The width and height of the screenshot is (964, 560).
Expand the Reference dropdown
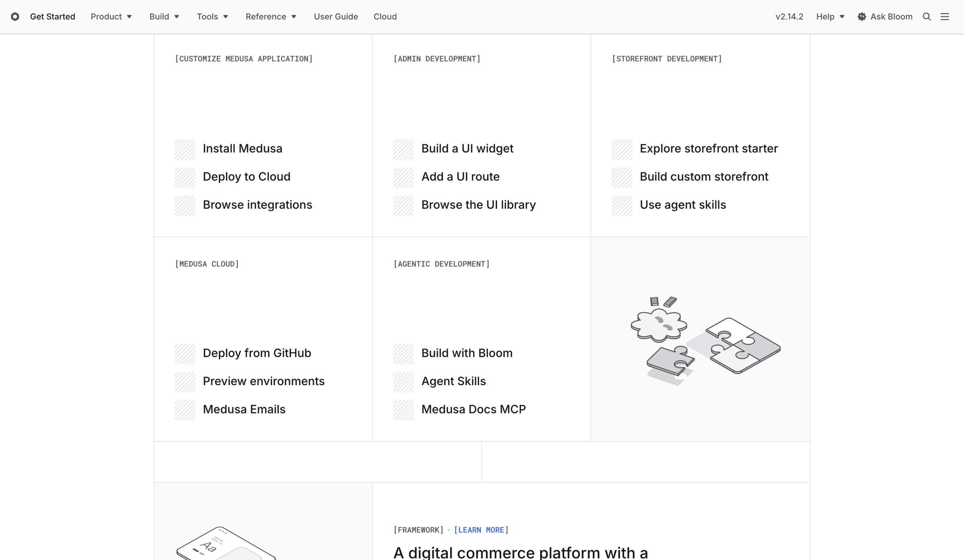271,16
